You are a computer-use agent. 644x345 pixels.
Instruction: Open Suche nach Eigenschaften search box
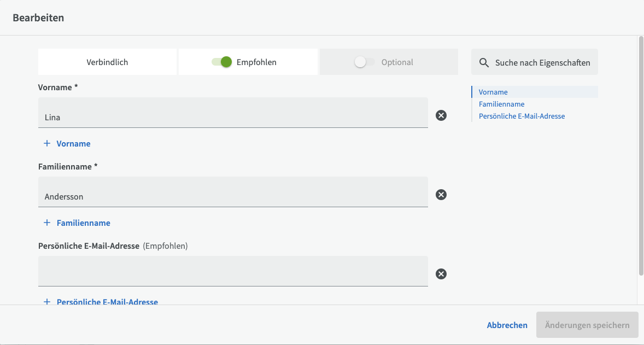point(542,63)
